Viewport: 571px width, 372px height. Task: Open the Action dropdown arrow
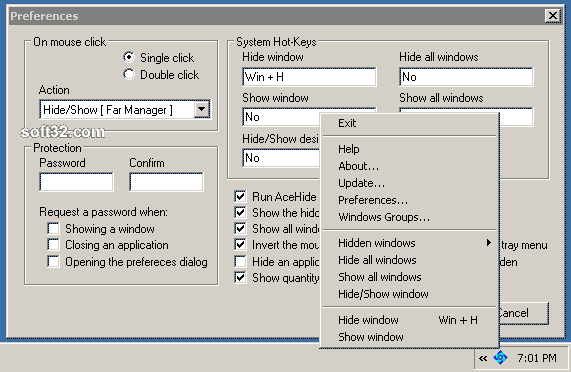(x=202, y=109)
